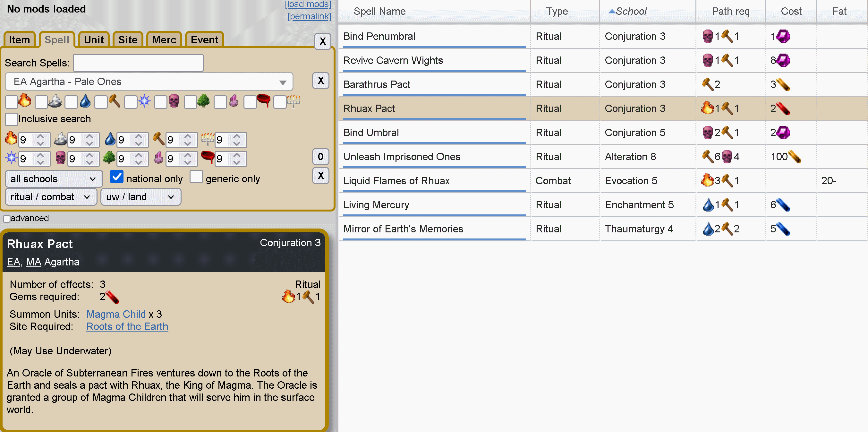Toggle the astral path filter checkbox
This screenshot has width=868, height=432.
[131, 101]
